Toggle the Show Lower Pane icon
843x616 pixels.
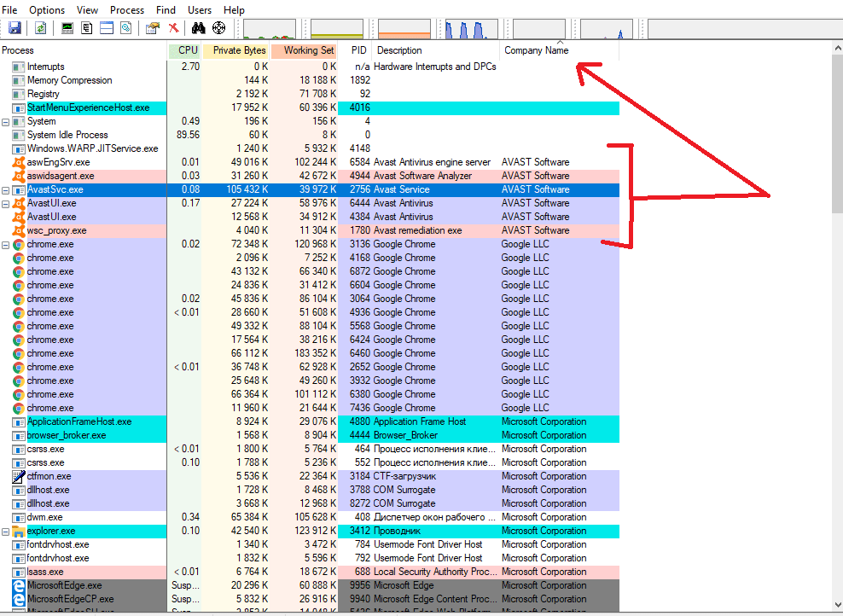tap(107, 28)
